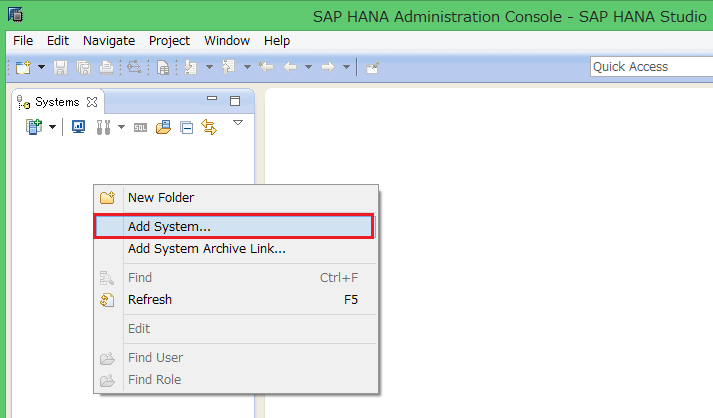Click the document sheet toolbar icon
713x418 pixels.
click(163, 67)
